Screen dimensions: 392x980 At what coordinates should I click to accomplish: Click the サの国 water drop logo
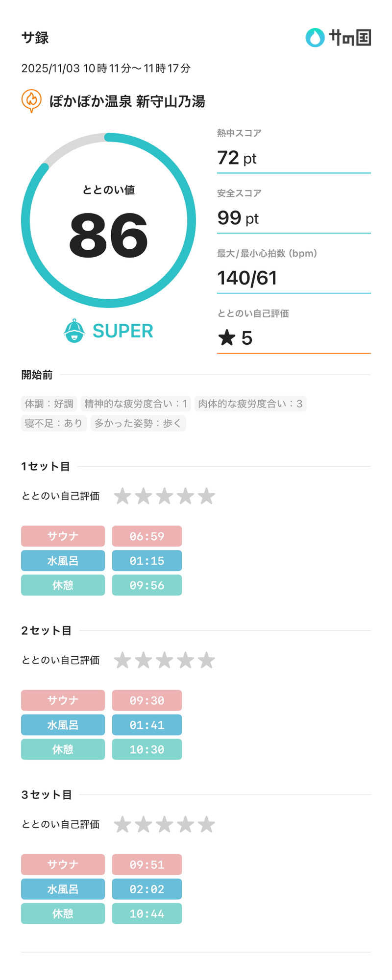[x=315, y=38]
